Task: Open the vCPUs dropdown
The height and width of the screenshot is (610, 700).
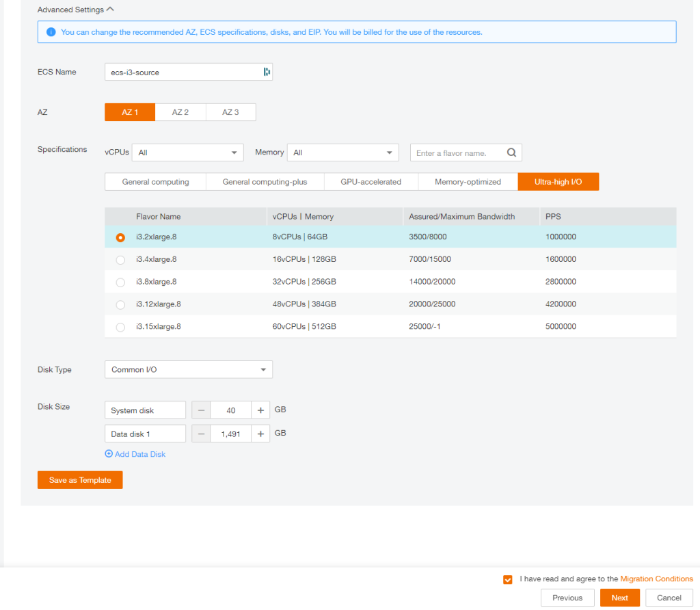Action: click(188, 152)
